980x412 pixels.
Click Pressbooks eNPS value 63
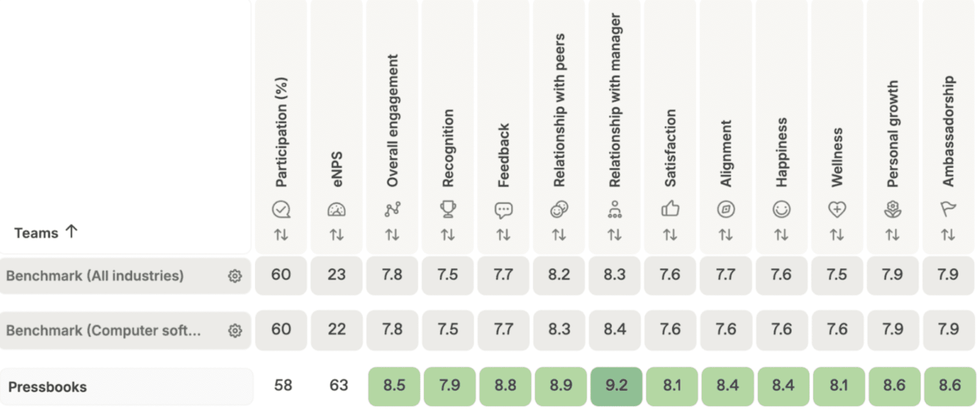point(339,385)
